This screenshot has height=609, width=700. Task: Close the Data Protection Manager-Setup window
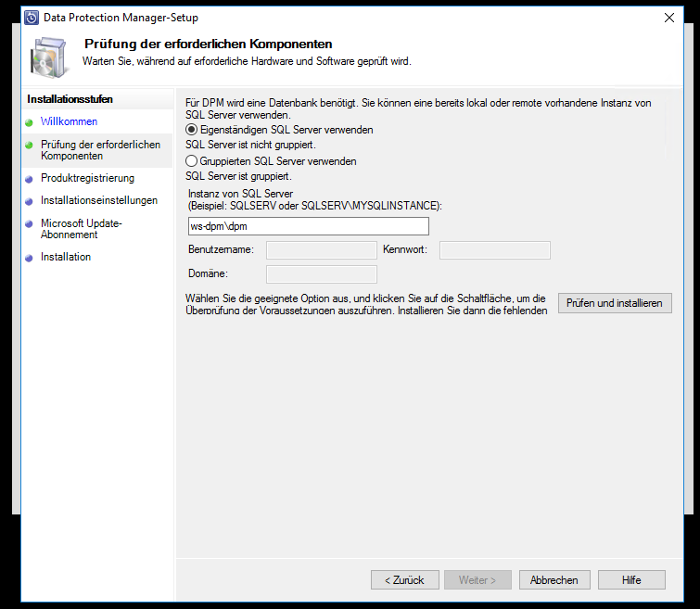pos(669,18)
